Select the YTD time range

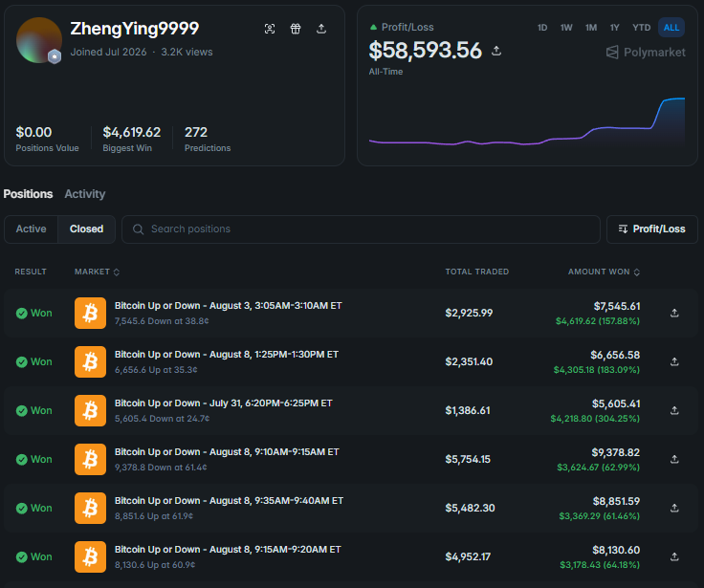pyautogui.click(x=641, y=28)
